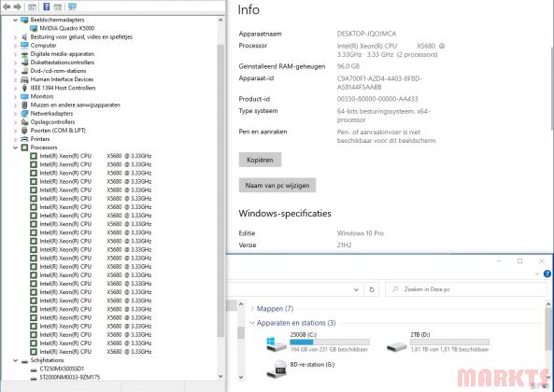This screenshot has height=392, width=554.
Task: Click the Kopiëren button
Action: [260, 160]
